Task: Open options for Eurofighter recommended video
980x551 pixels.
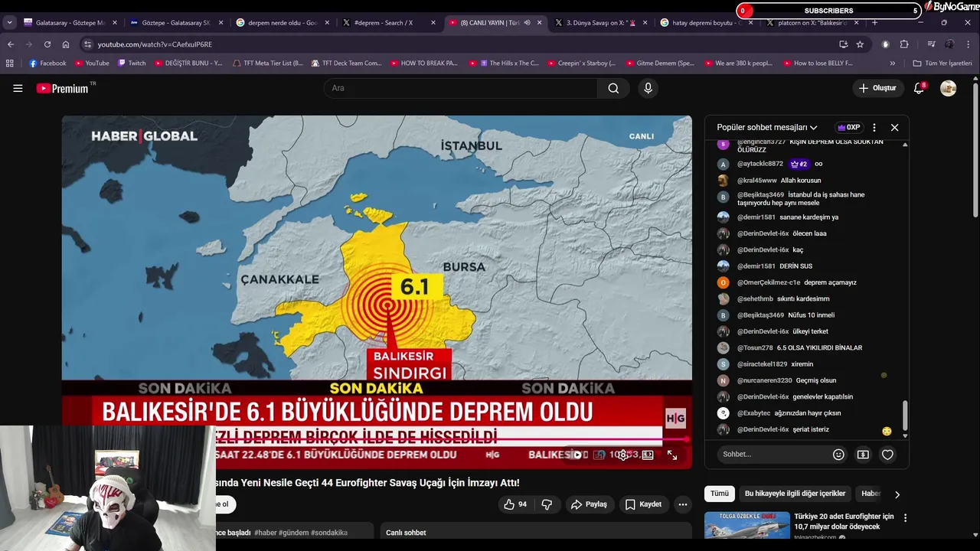Action: [905, 518]
